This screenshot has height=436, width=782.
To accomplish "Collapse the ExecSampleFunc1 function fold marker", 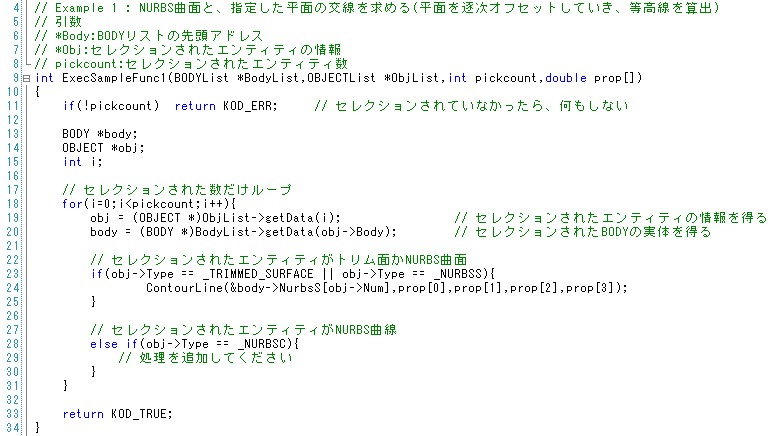I will coord(26,78).
